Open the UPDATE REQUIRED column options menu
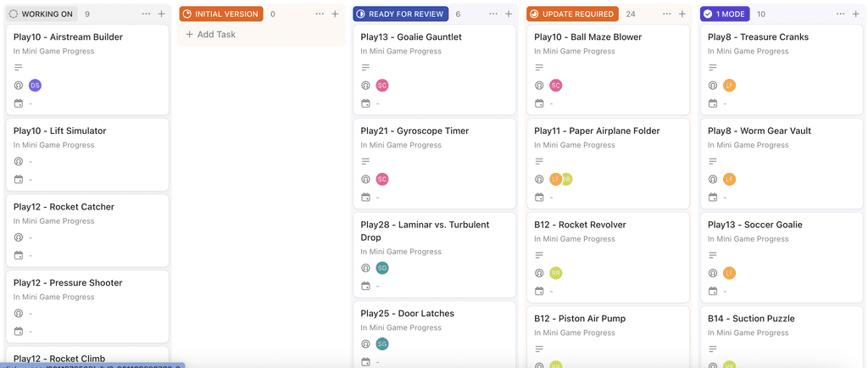This screenshot has width=868, height=368. coord(668,14)
